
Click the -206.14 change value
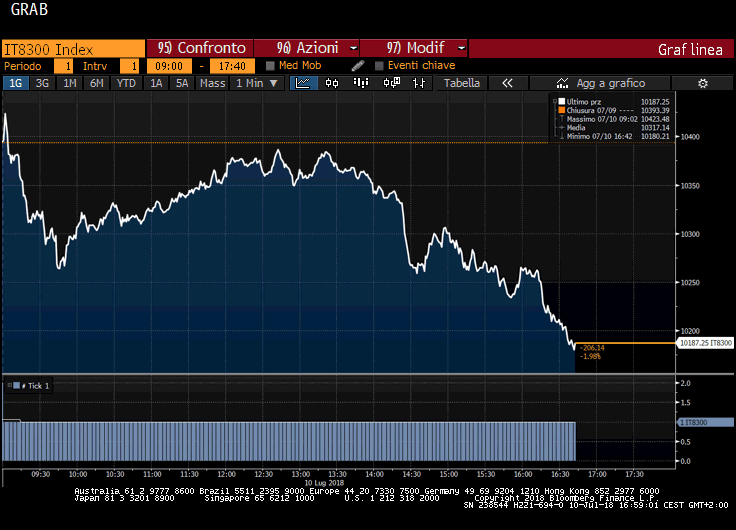pos(592,348)
